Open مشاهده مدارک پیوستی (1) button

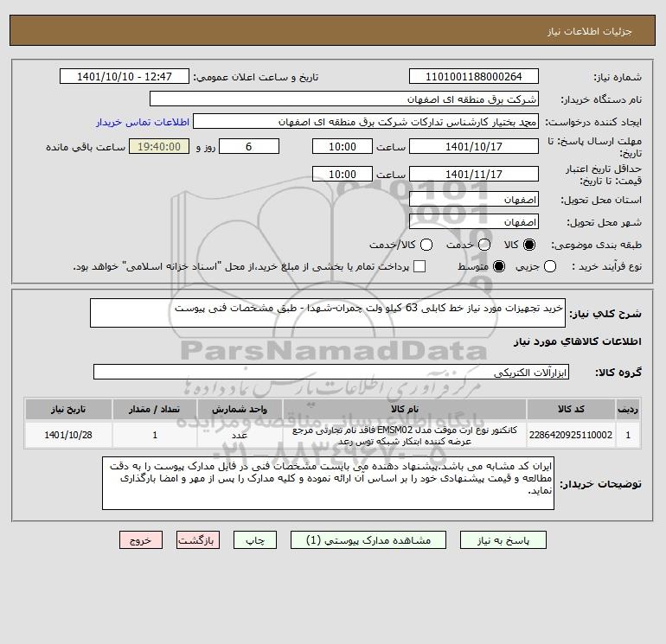point(368,540)
